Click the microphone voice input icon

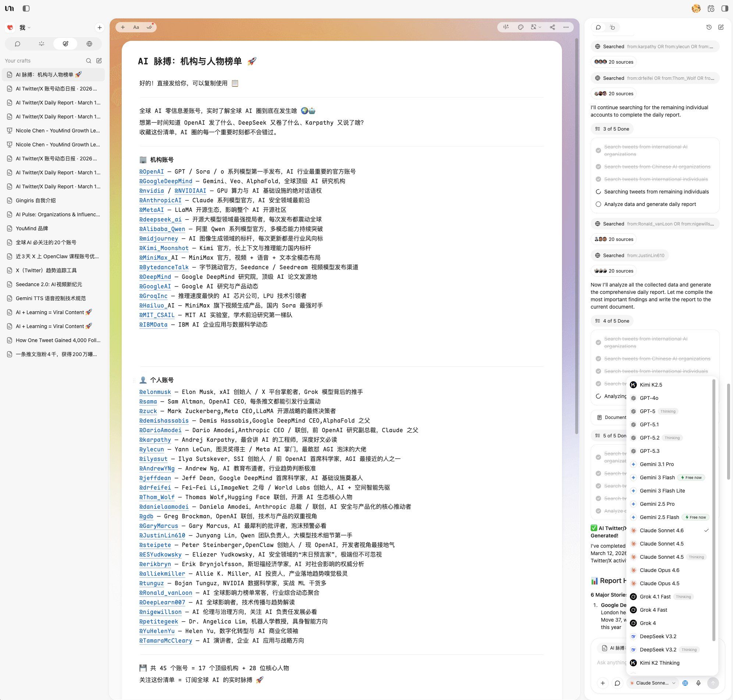tap(698, 683)
